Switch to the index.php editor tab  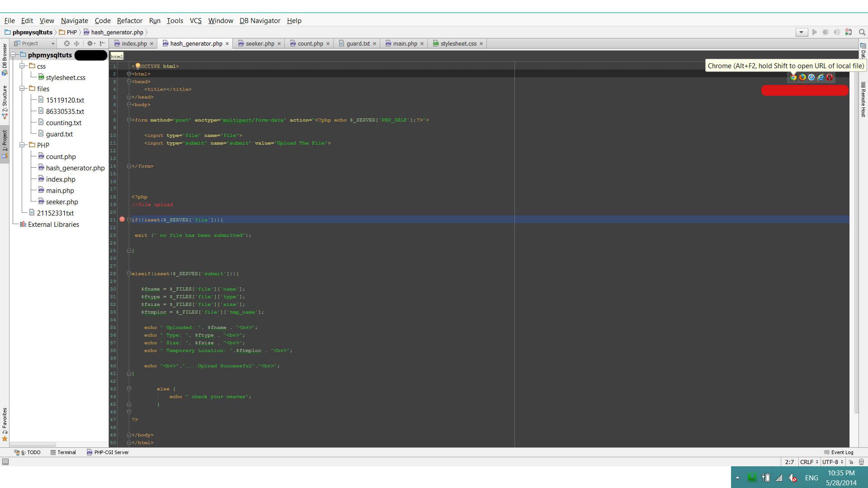pos(134,44)
